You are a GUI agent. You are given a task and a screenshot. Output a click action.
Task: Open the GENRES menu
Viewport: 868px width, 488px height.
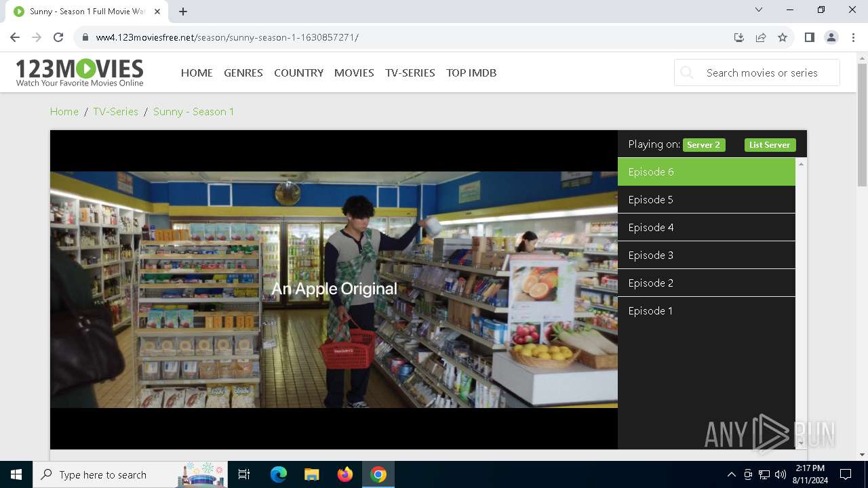click(243, 73)
